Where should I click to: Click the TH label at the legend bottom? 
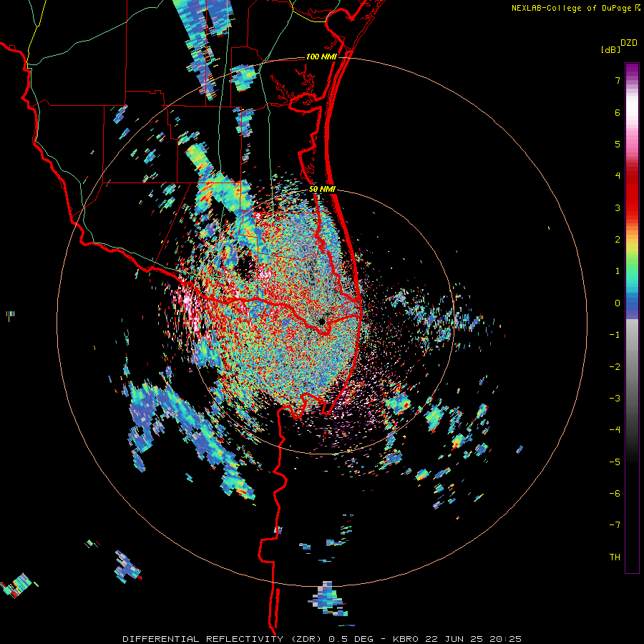615,557
